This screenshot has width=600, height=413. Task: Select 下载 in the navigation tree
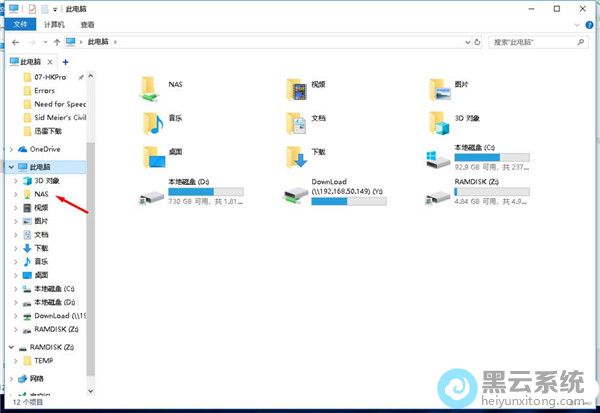pos(41,248)
